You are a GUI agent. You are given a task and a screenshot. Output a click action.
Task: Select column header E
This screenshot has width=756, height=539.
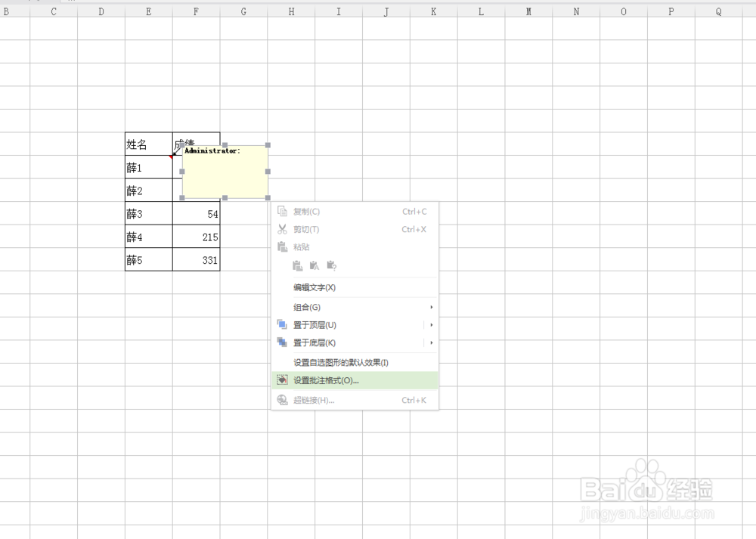(148, 11)
